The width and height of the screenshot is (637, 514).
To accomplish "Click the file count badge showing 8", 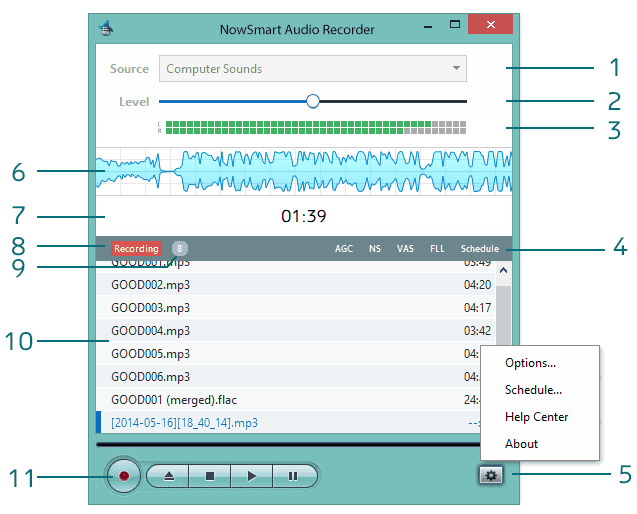I will pos(180,248).
